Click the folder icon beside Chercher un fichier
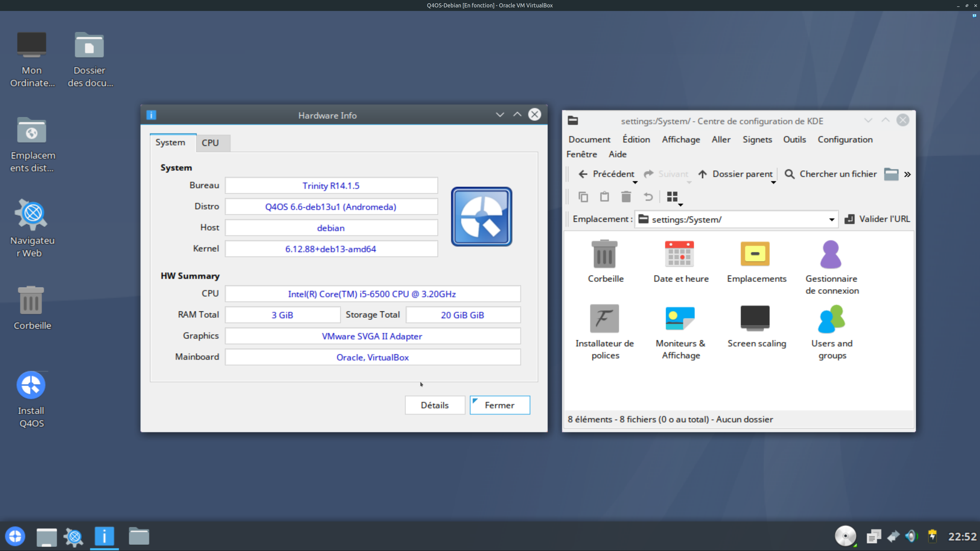This screenshot has height=551, width=980. (x=891, y=174)
